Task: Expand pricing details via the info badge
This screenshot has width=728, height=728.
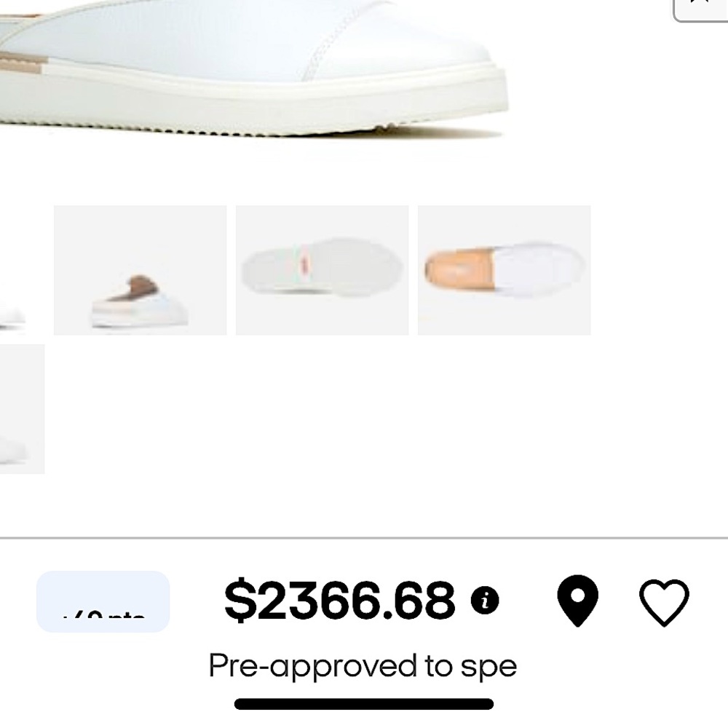Action: pos(483,599)
